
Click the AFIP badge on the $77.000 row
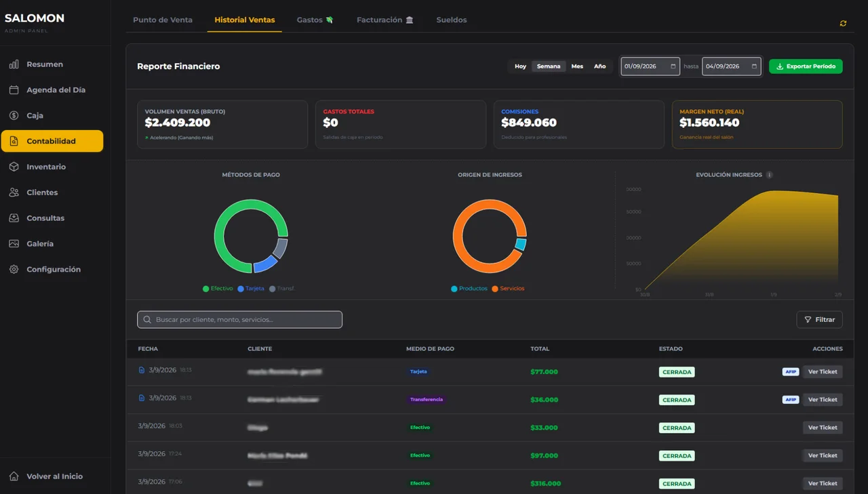[791, 371]
